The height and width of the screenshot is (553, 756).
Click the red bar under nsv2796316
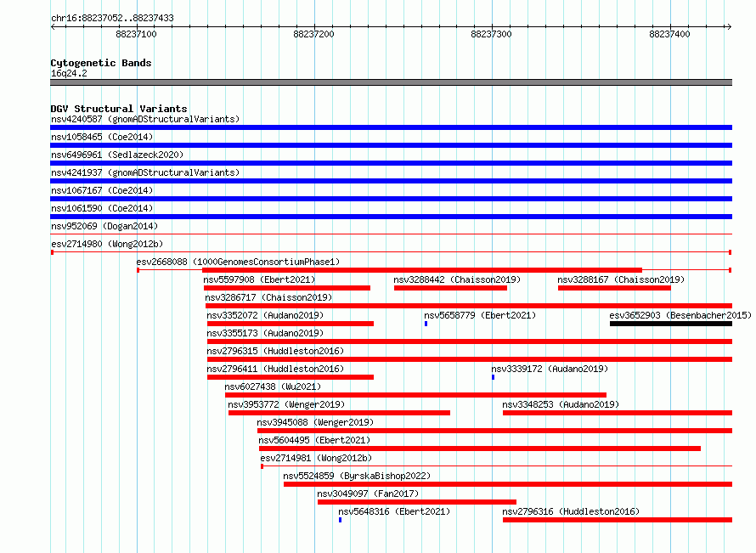pyautogui.click(x=618, y=520)
